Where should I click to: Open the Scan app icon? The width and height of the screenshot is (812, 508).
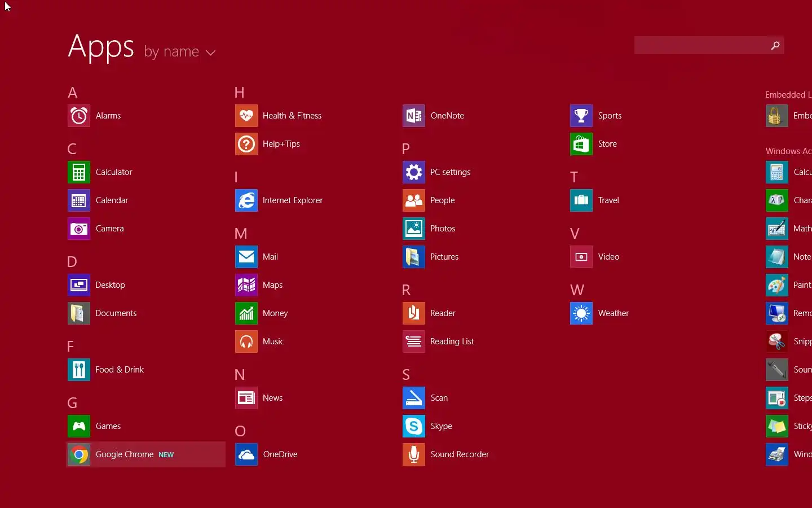pyautogui.click(x=414, y=398)
